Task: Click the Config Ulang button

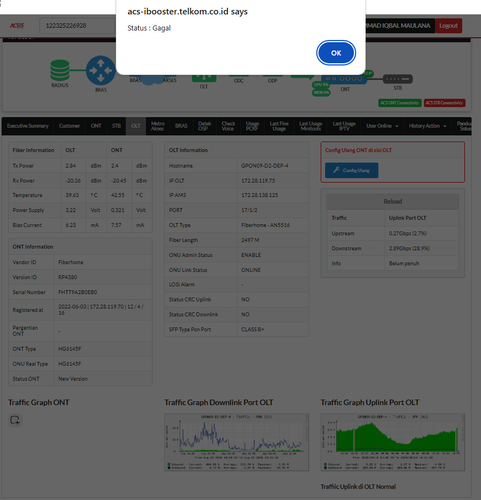Action: coord(352,170)
